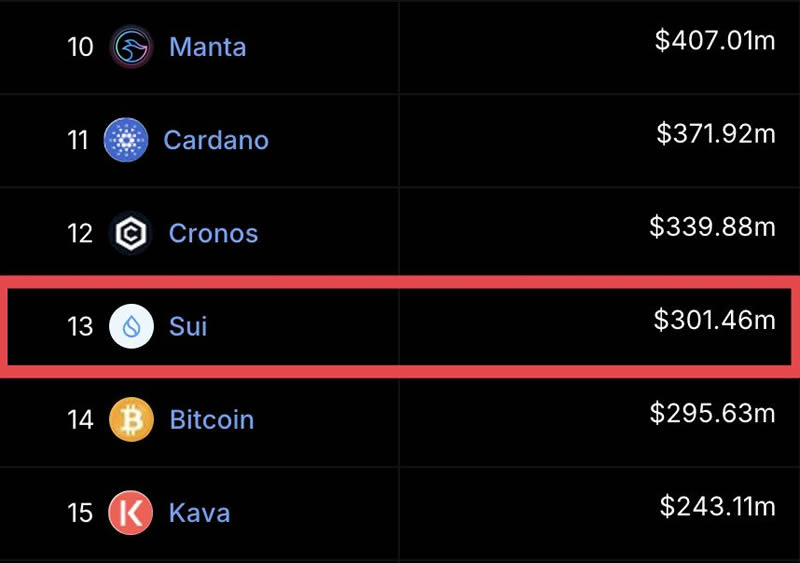Click rank number 10 in Manta row
800x563 pixels.
coord(80,47)
